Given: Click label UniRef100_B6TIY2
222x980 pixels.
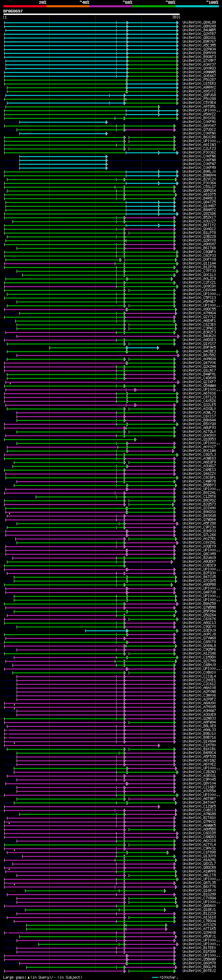Looking at the screenshot, I should tap(199, 225).
